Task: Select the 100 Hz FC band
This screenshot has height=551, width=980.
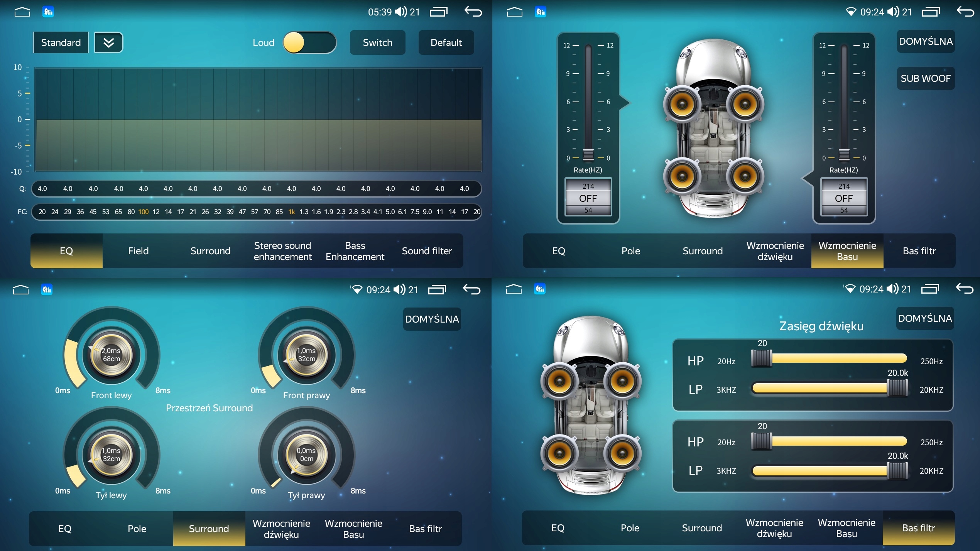Action: click(x=144, y=212)
